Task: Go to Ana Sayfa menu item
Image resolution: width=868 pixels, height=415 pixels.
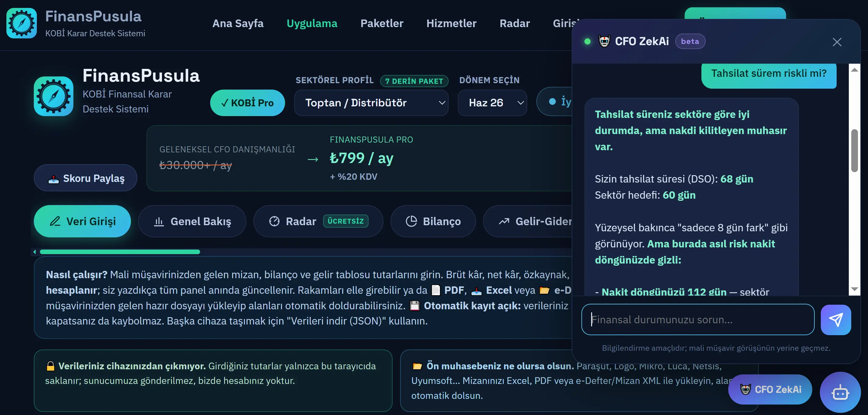Action: tap(238, 23)
